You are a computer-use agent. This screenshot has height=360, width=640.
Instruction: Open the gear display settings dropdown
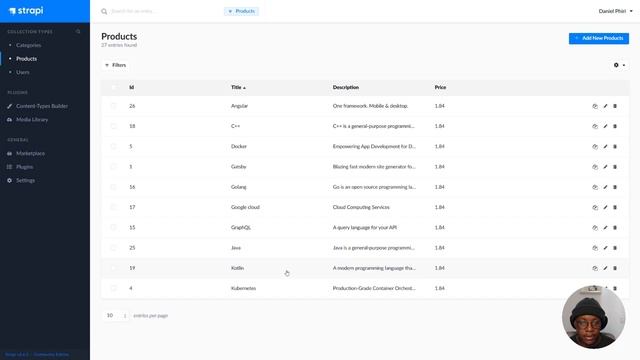click(x=619, y=65)
